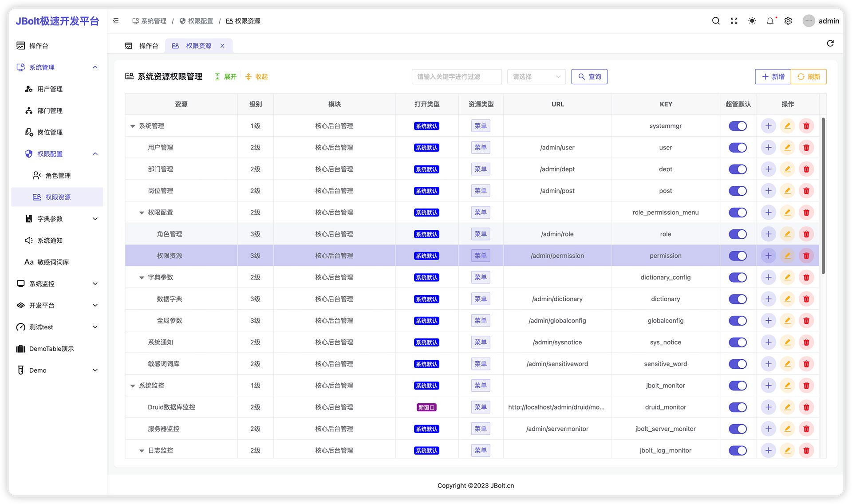
Task: Delete the 角色管理 resource row
Action: pos(806,234)
